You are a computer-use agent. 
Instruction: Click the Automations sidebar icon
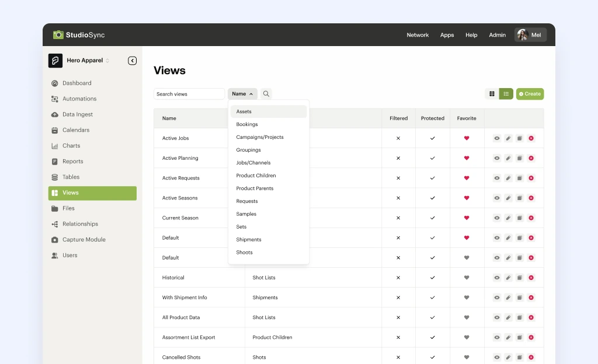pos(54,99)
